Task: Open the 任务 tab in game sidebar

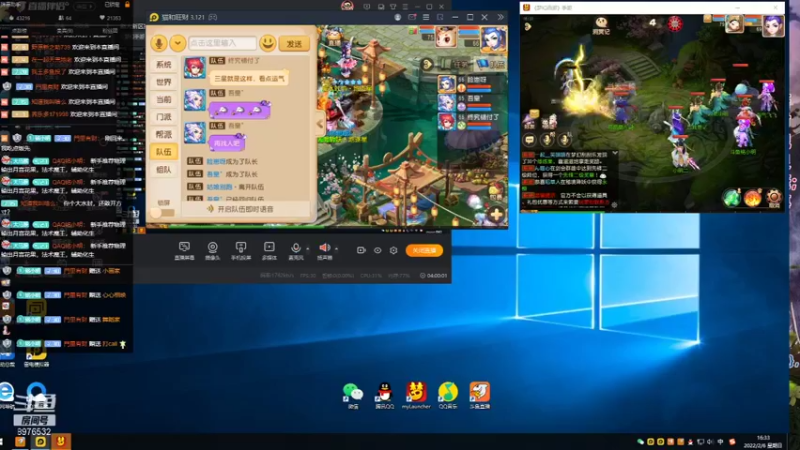Action: (457, 64)
